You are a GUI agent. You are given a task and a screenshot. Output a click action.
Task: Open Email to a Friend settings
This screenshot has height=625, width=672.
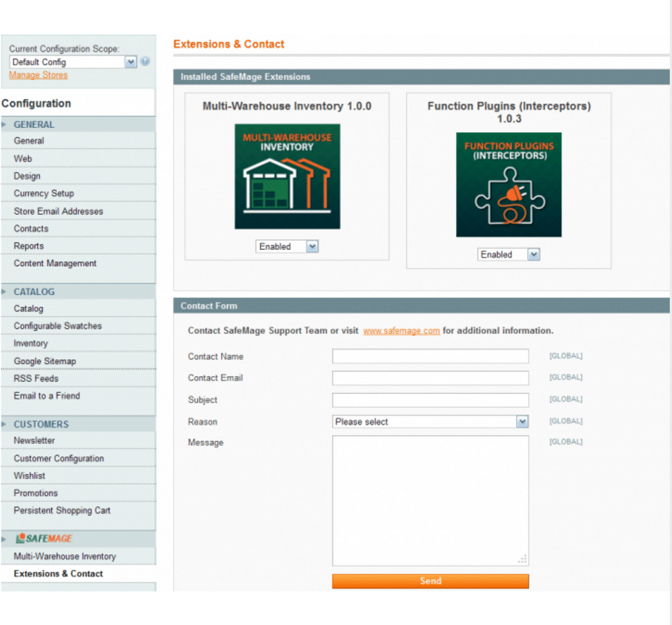tap(78, 396)
